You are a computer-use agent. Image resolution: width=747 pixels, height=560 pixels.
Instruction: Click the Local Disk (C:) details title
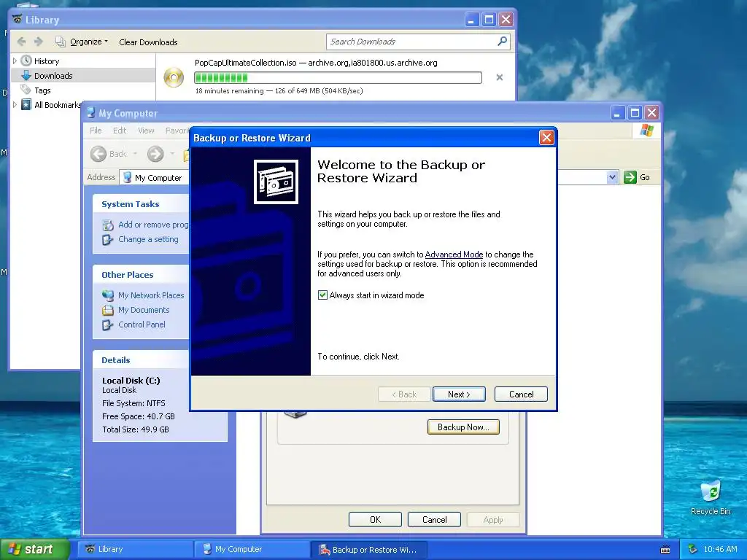(x=131, y=381)
